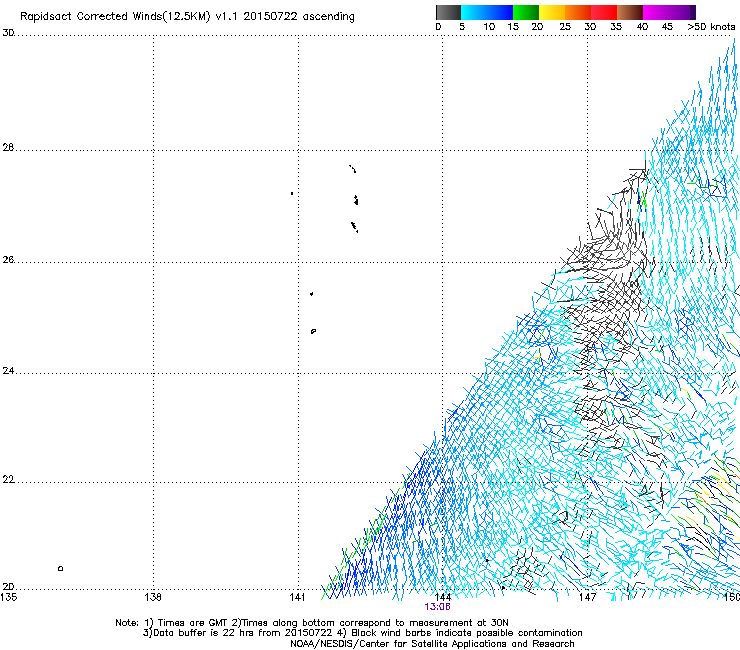Click the legend tick label 10
This screenshot has width=740, height=650.
pos(489,27)
